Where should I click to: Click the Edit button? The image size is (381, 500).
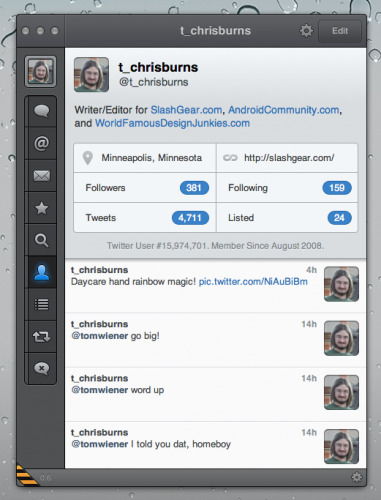click(x=340, y=31)
